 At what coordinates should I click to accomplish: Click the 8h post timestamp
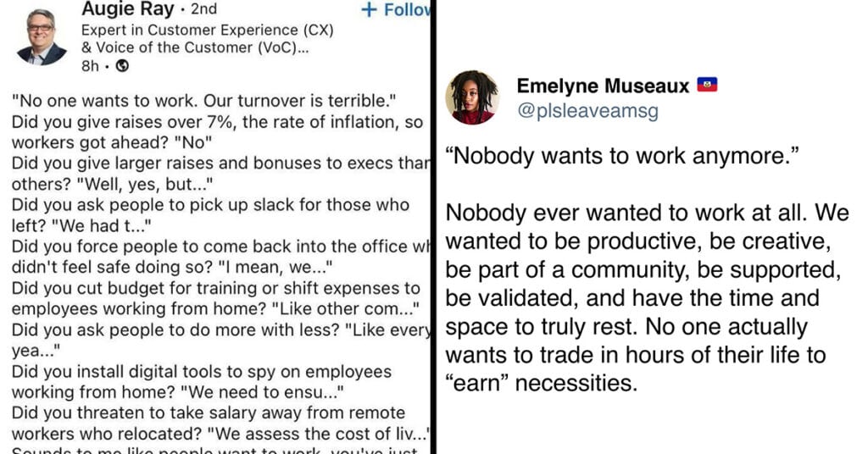(90, 66)
